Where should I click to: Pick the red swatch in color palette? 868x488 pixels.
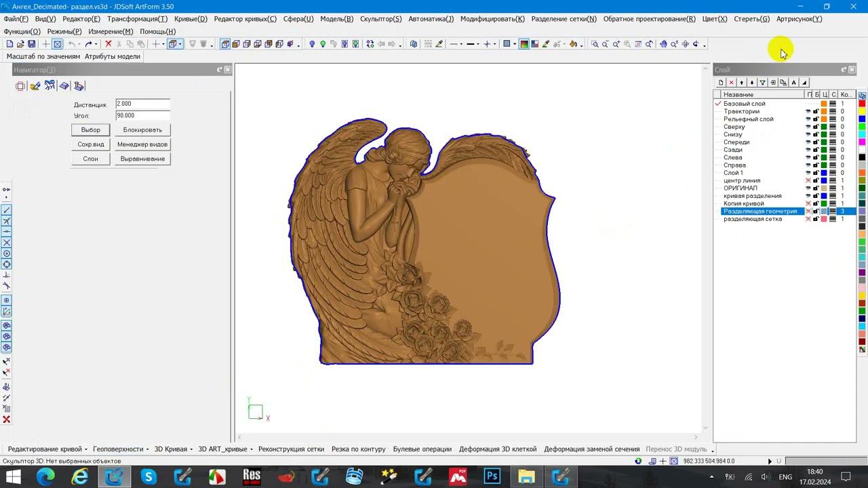[x=862, y=104]
